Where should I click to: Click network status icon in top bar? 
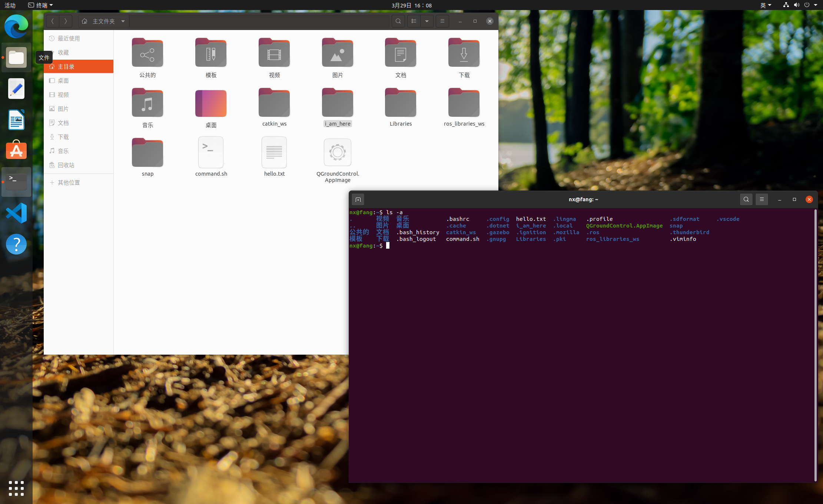(786, 5)
